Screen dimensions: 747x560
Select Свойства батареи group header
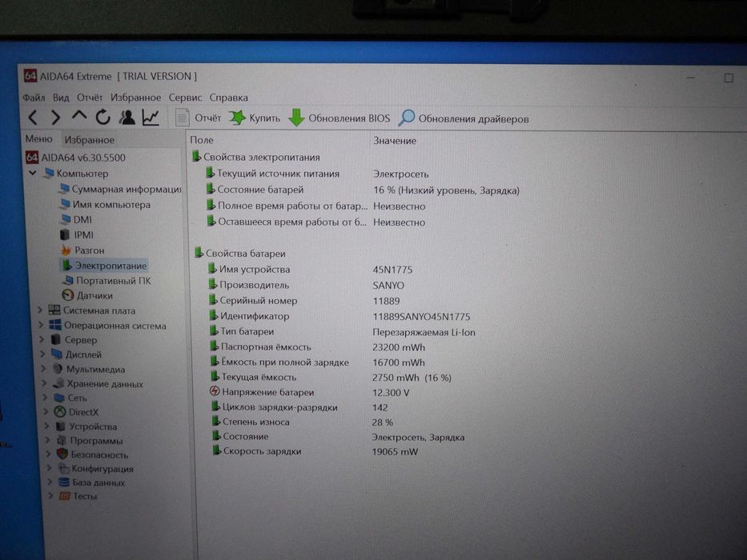click(x=239, y=254)
